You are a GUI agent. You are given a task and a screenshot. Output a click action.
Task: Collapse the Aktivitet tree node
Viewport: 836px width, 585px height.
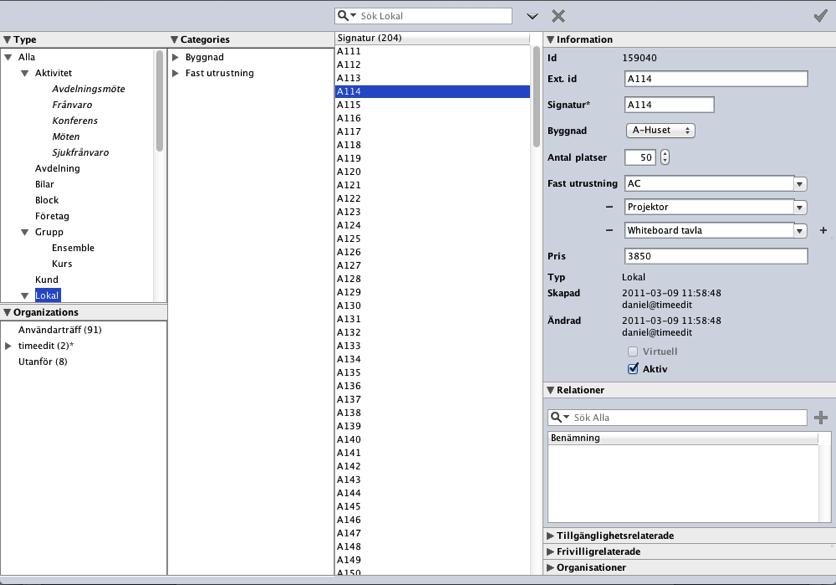pyautogui.click(x=25, y=73)
